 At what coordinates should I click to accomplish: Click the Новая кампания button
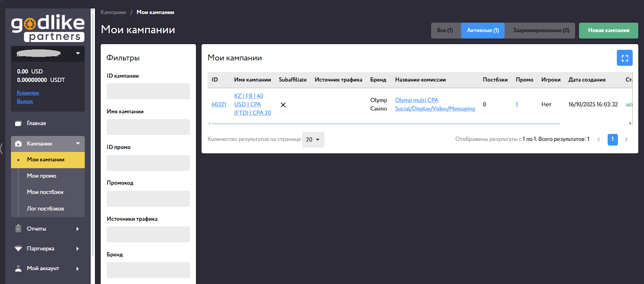(x=608, y=31)
